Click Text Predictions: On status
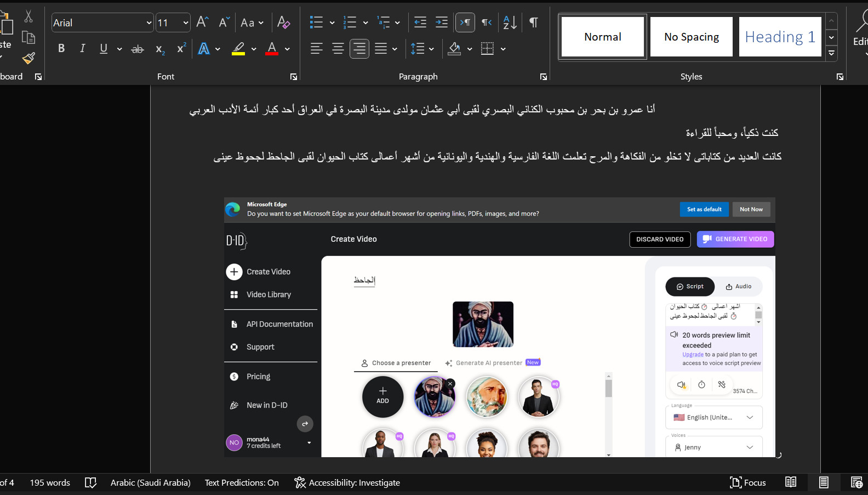868x495 pixels. (x=242, y=482)
